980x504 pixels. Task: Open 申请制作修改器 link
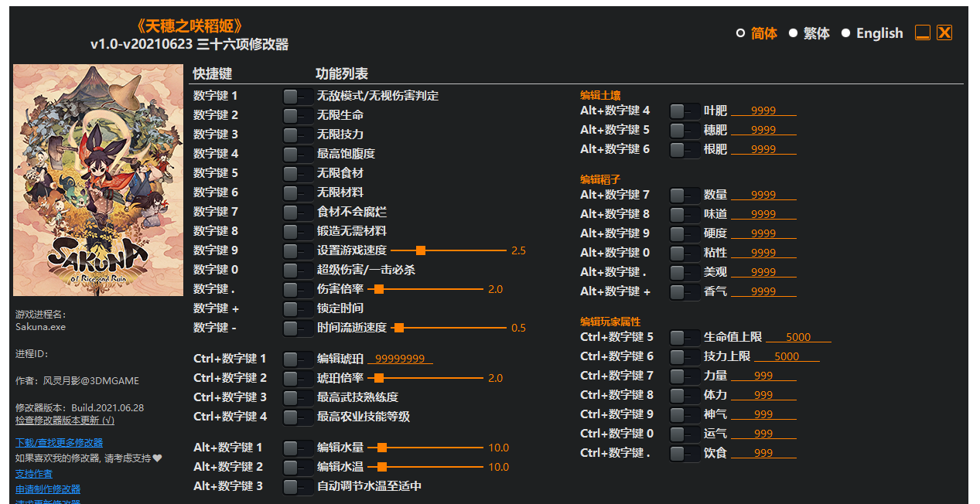48,489
